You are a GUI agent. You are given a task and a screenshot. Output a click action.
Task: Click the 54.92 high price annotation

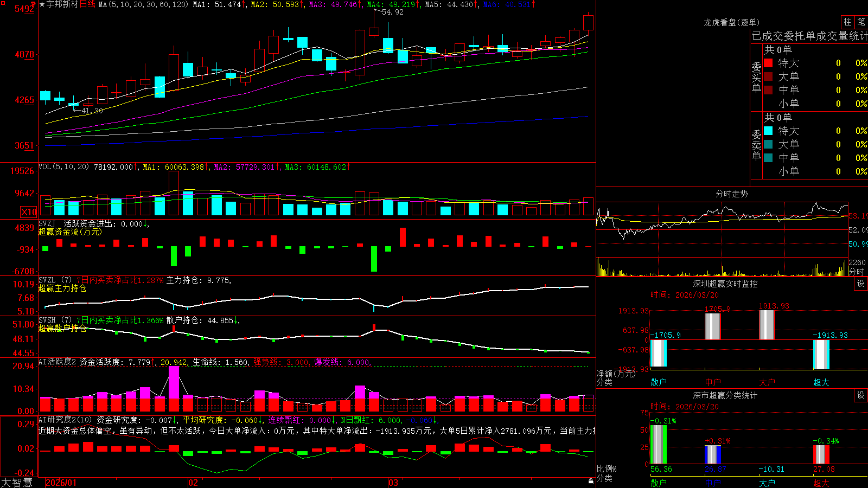[x=393, y=12]
